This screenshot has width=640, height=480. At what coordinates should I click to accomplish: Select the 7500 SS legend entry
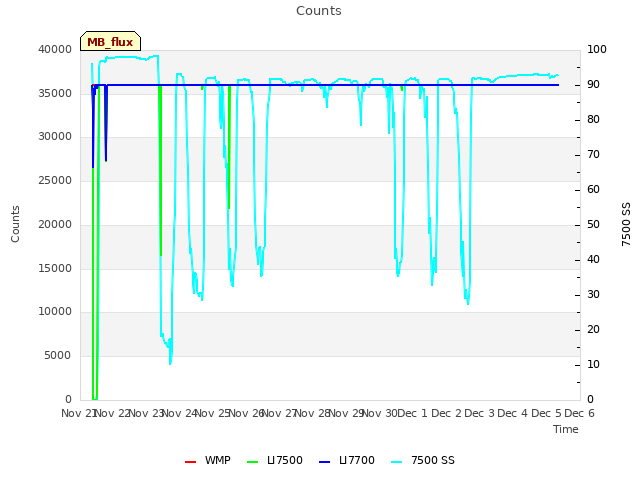click(x=423, y=460)
